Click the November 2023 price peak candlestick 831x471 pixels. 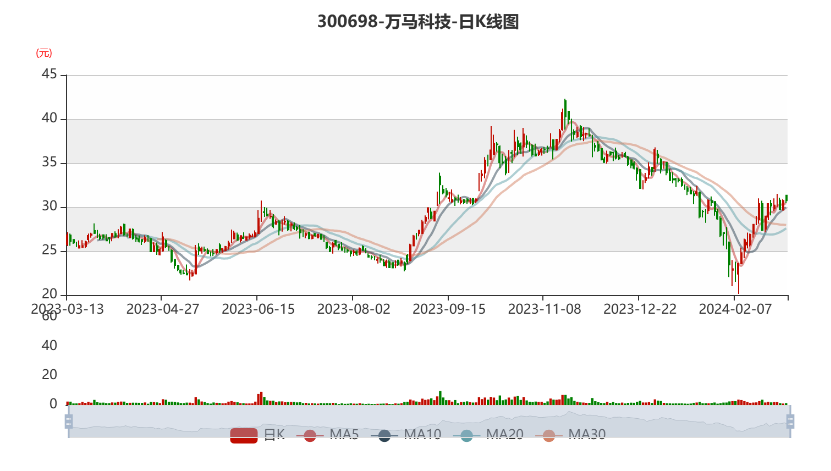coord(565,114)
